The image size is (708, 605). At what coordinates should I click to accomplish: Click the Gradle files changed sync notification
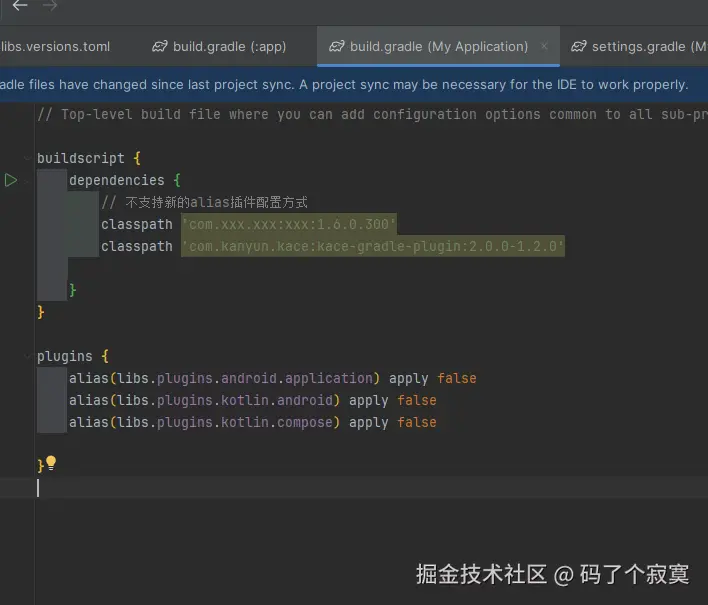(354, 84)
